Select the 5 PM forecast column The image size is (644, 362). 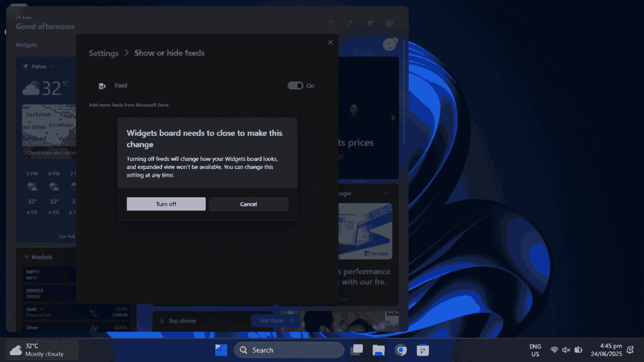tap(32, 193)
